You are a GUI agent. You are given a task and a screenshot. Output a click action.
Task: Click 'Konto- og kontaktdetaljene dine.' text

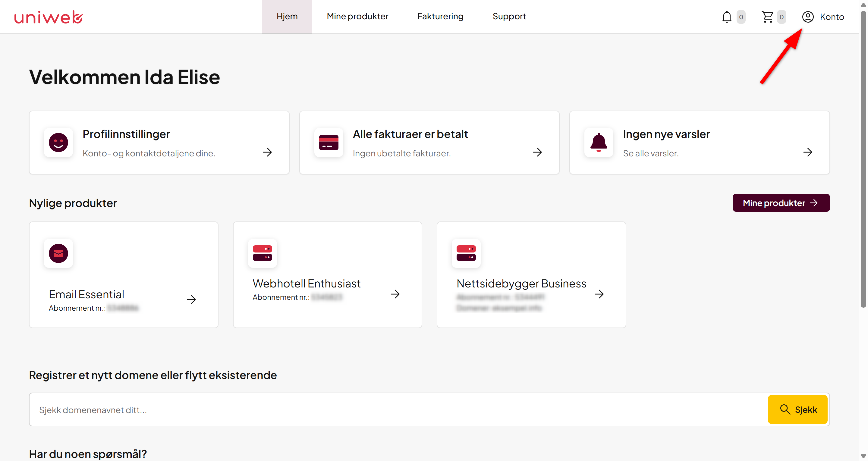tap(149, 153)
